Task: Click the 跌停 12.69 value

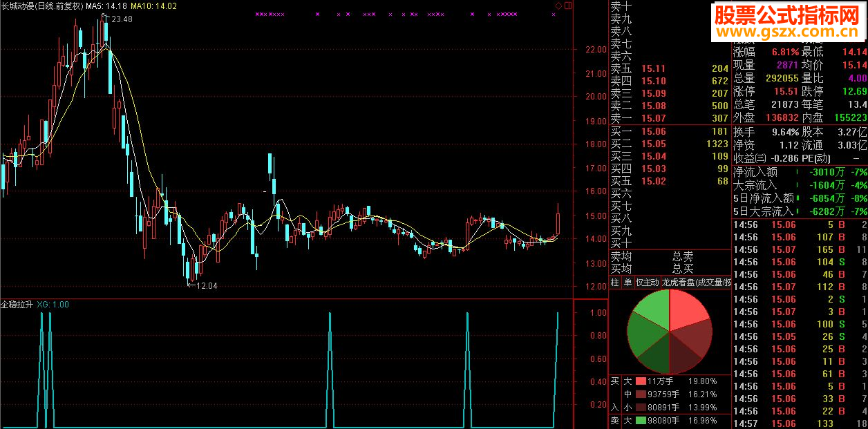Action: click(x=854, y=91)
